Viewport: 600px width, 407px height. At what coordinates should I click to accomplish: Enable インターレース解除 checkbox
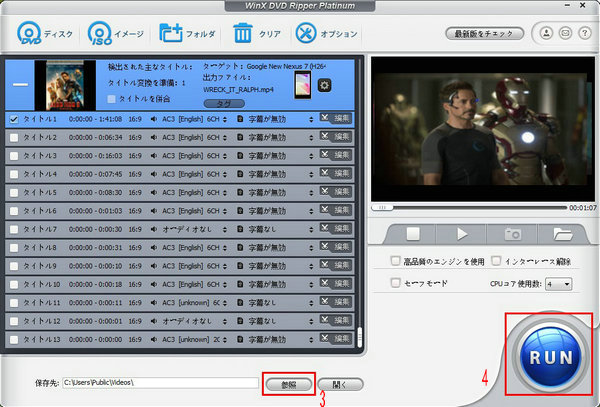(x=496, y=261)
